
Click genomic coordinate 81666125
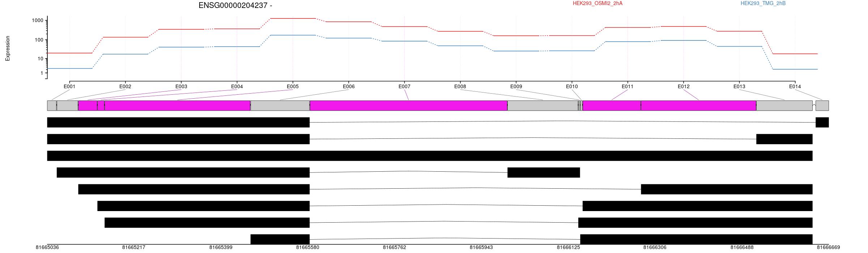[569, 248]
